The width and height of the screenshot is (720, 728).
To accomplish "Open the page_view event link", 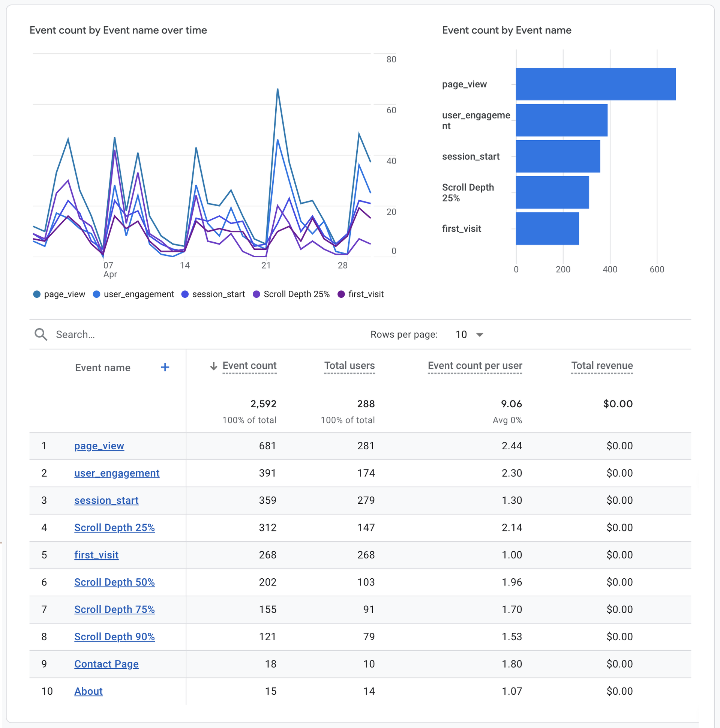I will pyautogui.click(x=99, y=446).
